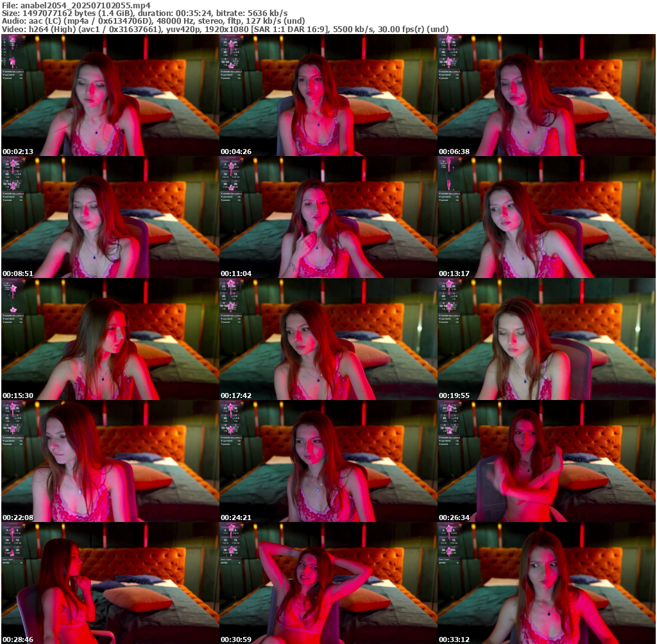Click the file name text in header
The width and height of the screenshot is (657, 644).
click(x=76, y=6)
